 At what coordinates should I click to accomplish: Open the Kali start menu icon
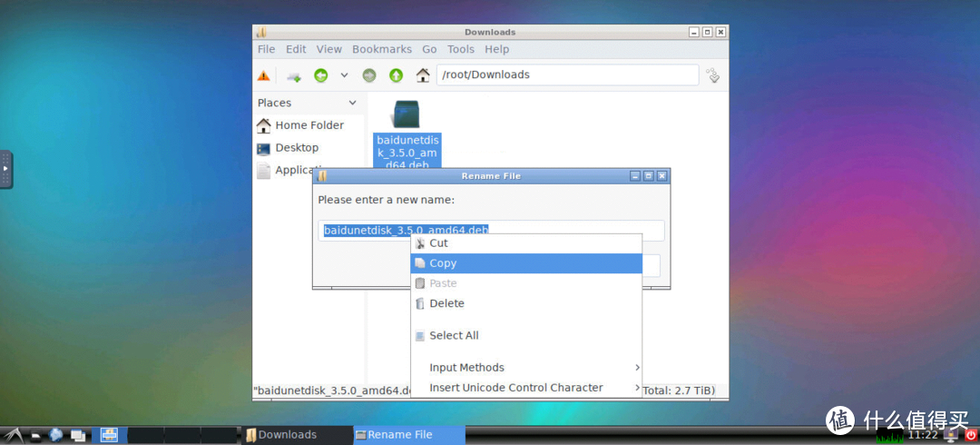pyautogui.click(x=13, y=434)
